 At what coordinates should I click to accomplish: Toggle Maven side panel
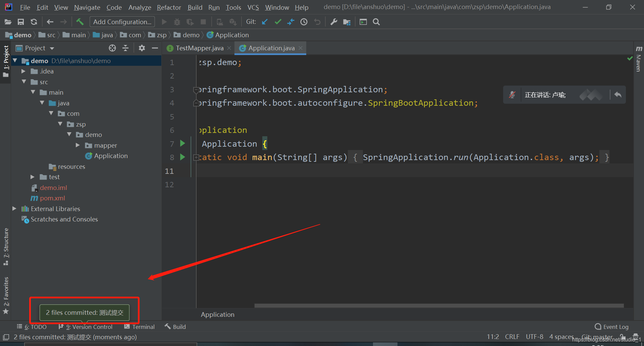tap(639, 58)
